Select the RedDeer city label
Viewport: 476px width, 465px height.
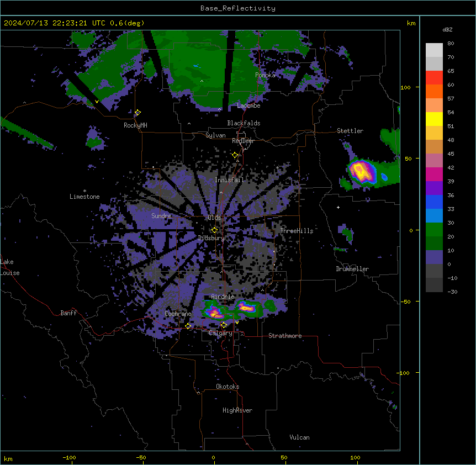click(x=243, y=141)
